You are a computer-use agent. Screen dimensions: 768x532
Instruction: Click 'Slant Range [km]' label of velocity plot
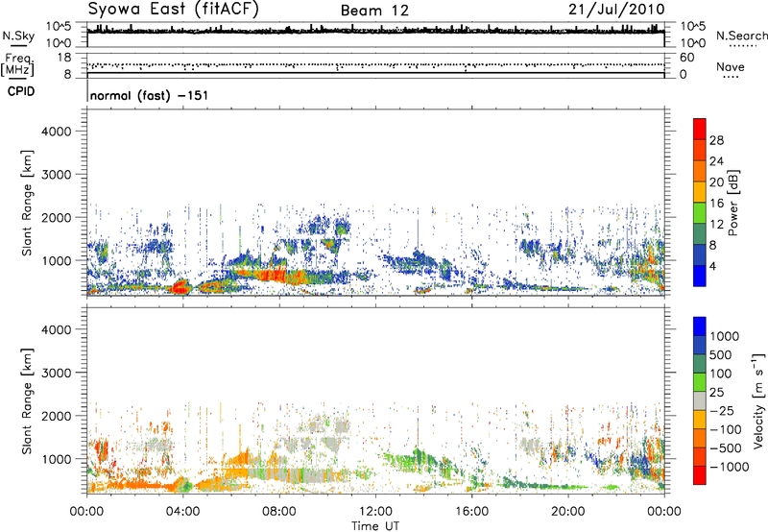(27, 400)
